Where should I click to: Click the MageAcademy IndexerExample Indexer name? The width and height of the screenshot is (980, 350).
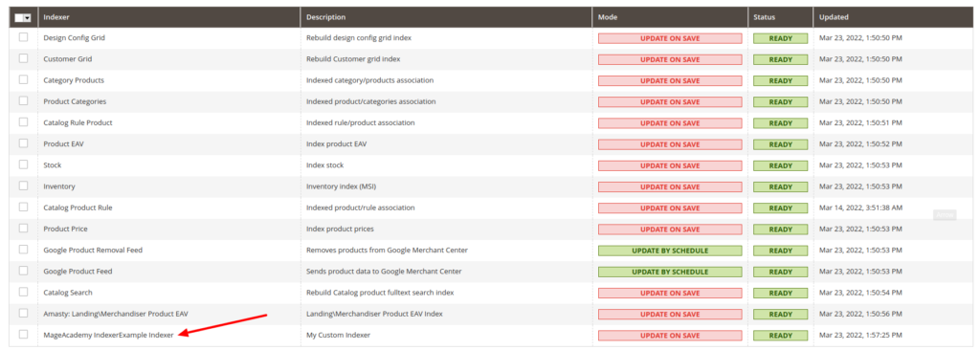coord(108,335)
